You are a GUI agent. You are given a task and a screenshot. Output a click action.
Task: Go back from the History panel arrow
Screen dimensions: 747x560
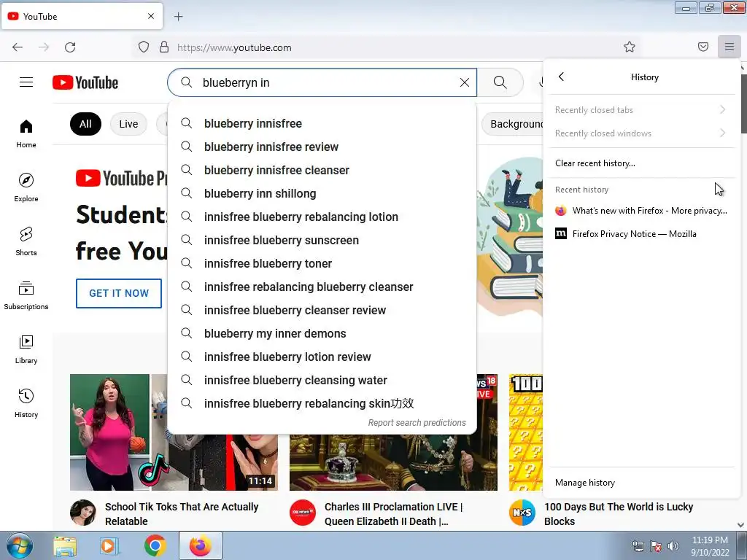(561, 77)
